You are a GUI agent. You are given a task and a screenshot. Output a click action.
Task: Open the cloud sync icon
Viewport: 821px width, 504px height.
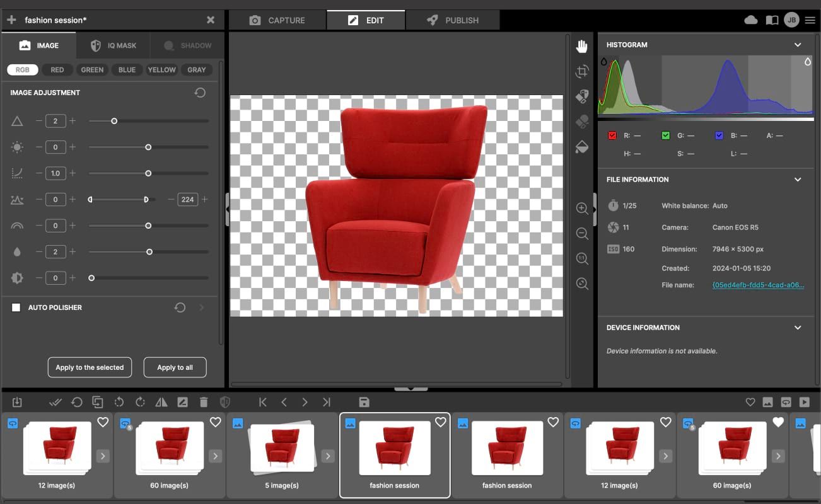tap(751, 20)
